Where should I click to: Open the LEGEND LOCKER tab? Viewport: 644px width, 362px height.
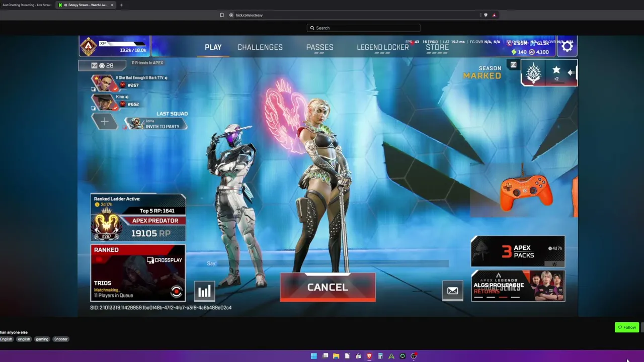point(383,47)
